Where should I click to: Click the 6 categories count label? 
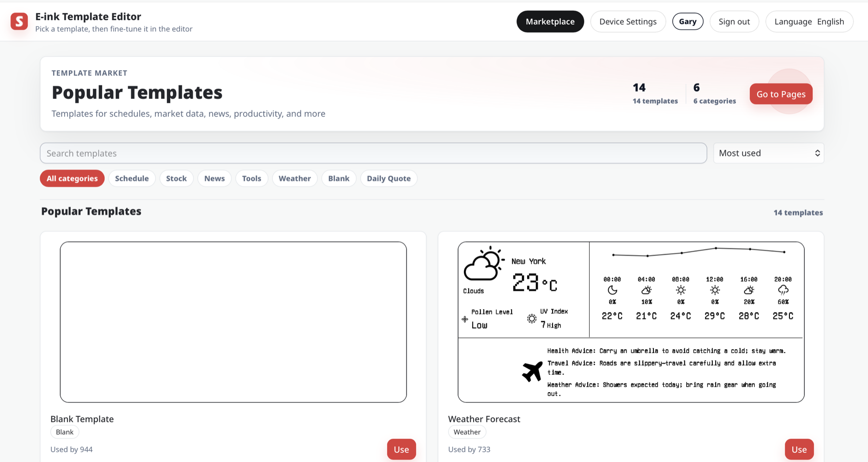click(x=715, y=101)
